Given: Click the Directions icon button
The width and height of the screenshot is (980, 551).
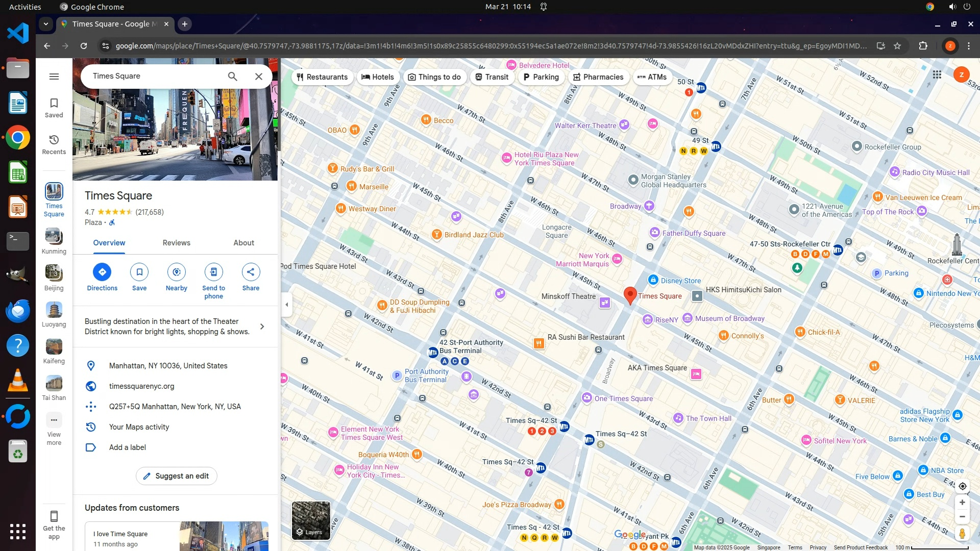Looking at the screenshot, I should coord(102,272).
